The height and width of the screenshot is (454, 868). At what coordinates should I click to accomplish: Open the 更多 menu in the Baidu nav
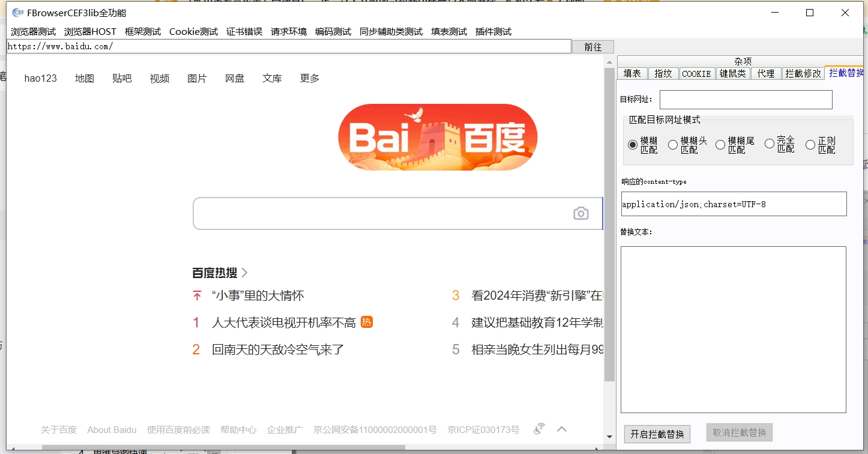click(310, 78)
